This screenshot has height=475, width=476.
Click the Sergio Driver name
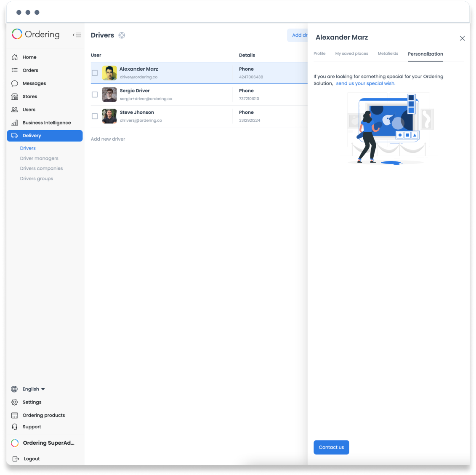click(135, 91)
